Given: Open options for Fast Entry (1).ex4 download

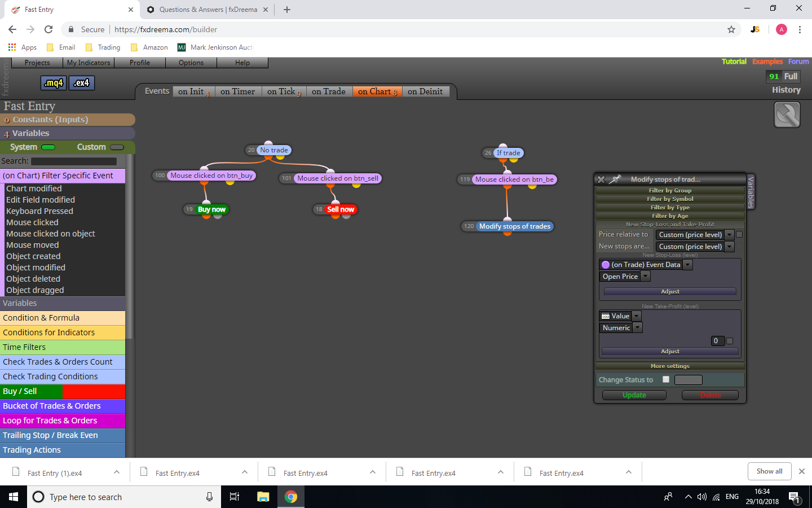Looking at the screenshot, I should [117, 472].
